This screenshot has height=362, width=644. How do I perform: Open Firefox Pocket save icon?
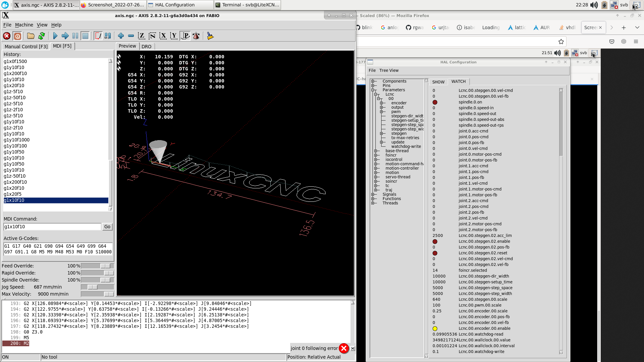click(612, 42)
